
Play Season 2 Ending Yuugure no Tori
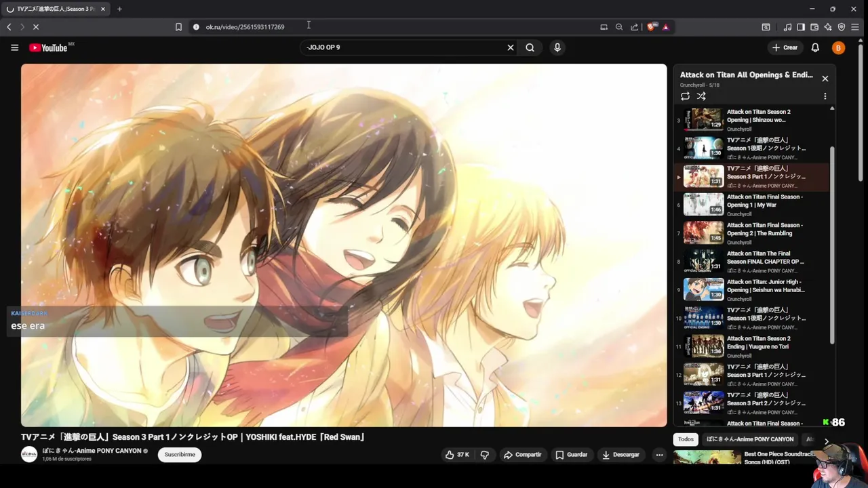pyautogui.click(x=751, y=346)
